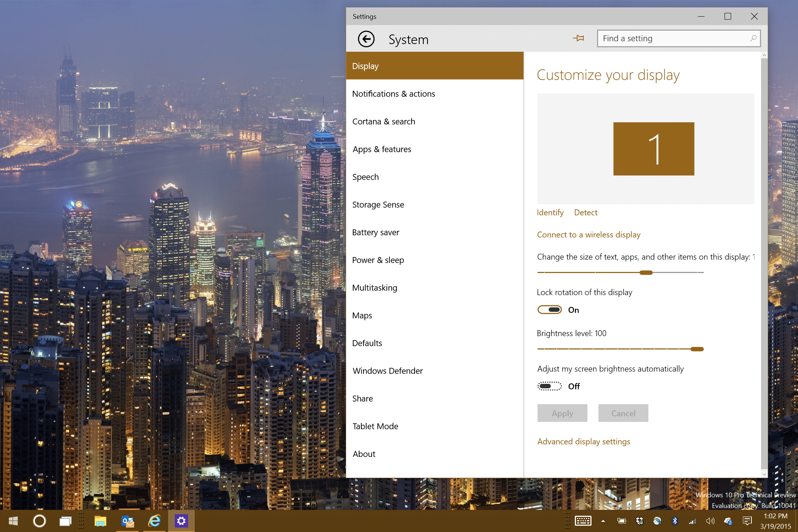798x532 pixels.
Task: Open network signal tray icon
Action: (693, 521)
